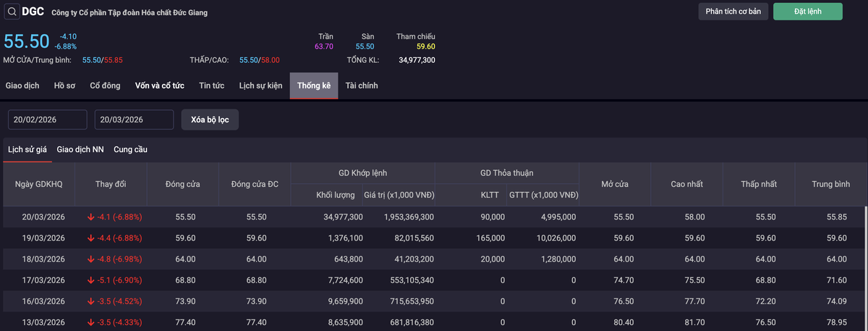Open Phân tích cơ bản analysis

pos(733,12)
